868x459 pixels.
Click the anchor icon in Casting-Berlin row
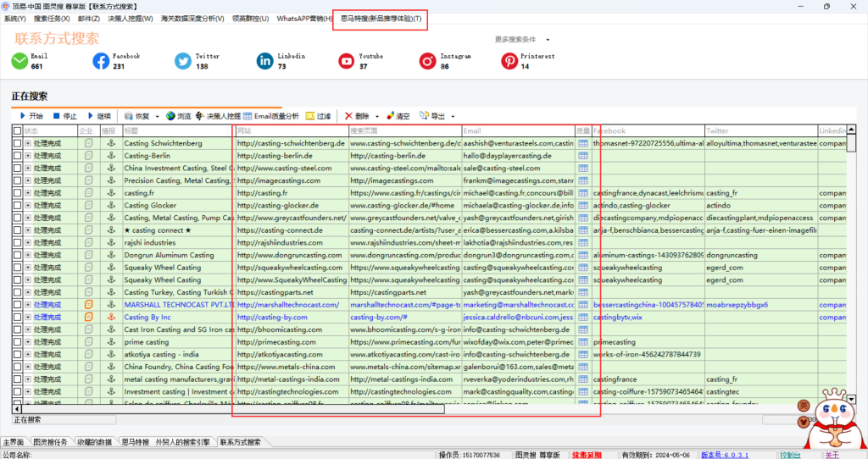108,156
